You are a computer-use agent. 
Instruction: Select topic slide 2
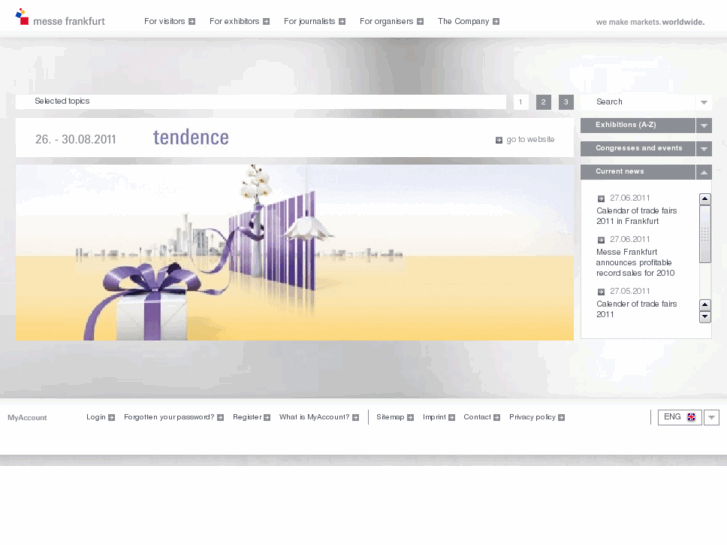pyautogui.click(x=543, y=102)
